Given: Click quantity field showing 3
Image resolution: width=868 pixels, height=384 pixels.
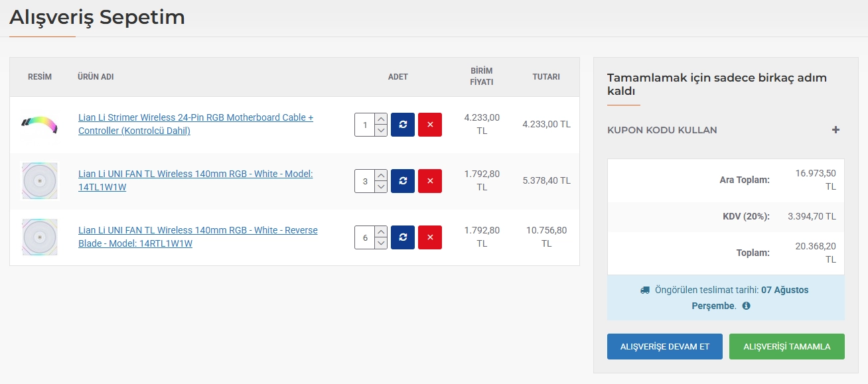Looking at the screenshot, I should [365, 180].
